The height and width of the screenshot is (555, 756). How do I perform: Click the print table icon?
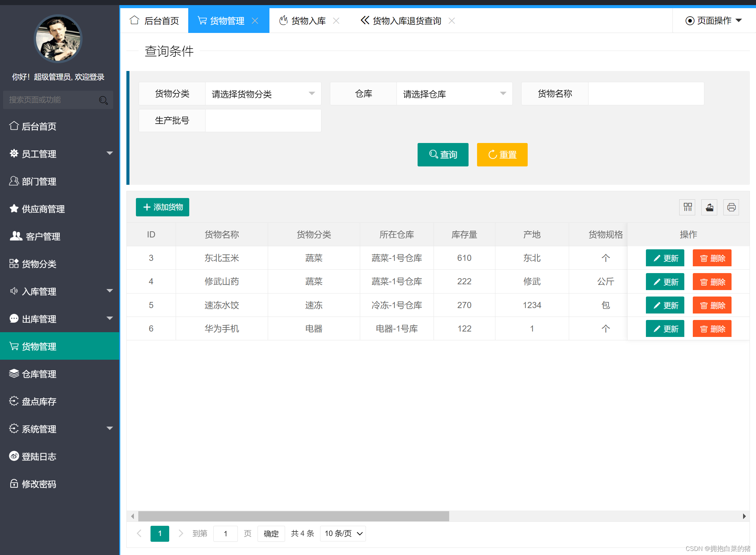pos(731,207)
